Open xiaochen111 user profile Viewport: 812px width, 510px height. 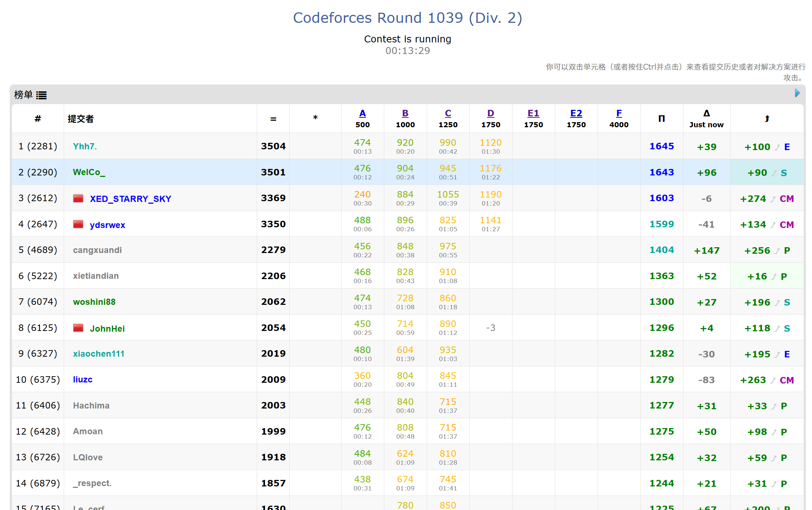[99, 354]
